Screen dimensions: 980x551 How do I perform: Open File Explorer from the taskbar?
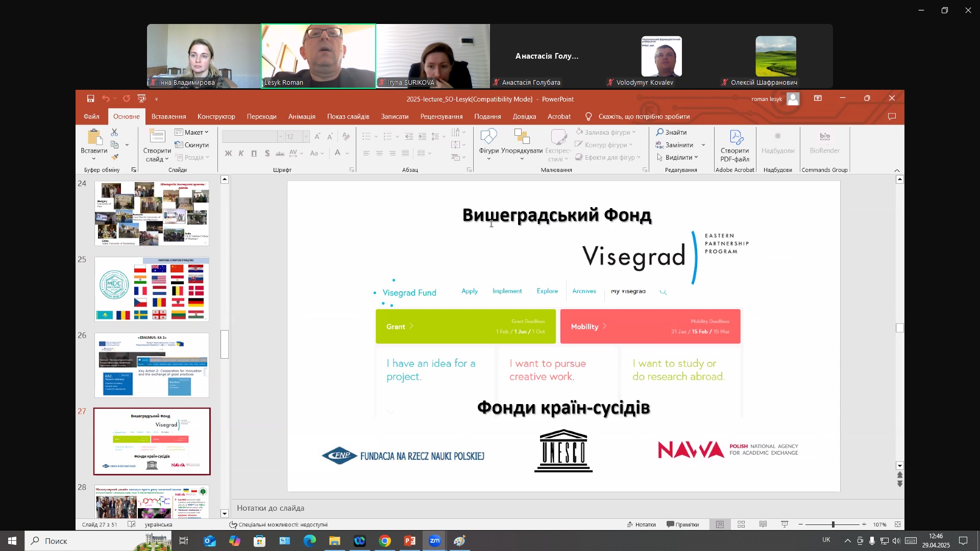click(334, 541)
